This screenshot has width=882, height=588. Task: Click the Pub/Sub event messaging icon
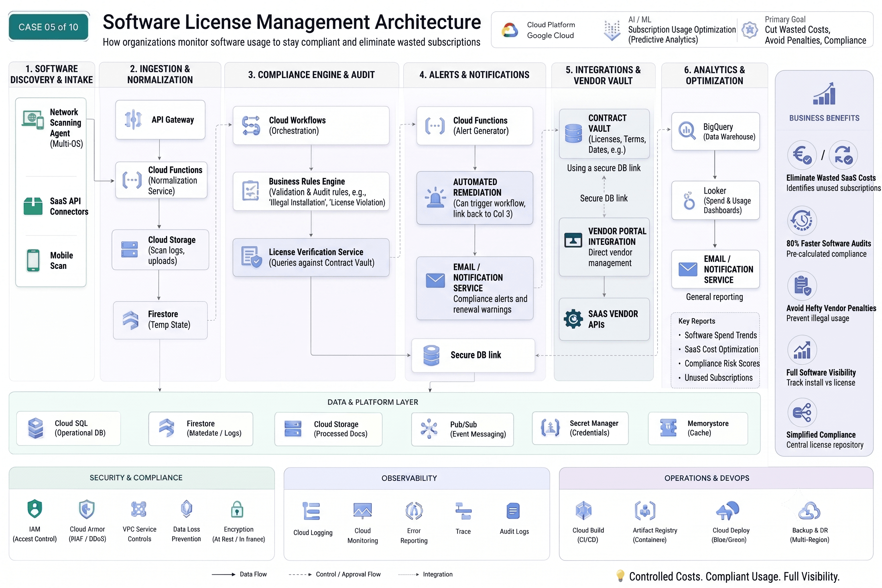pyautogui.click(x=429, y=429)
